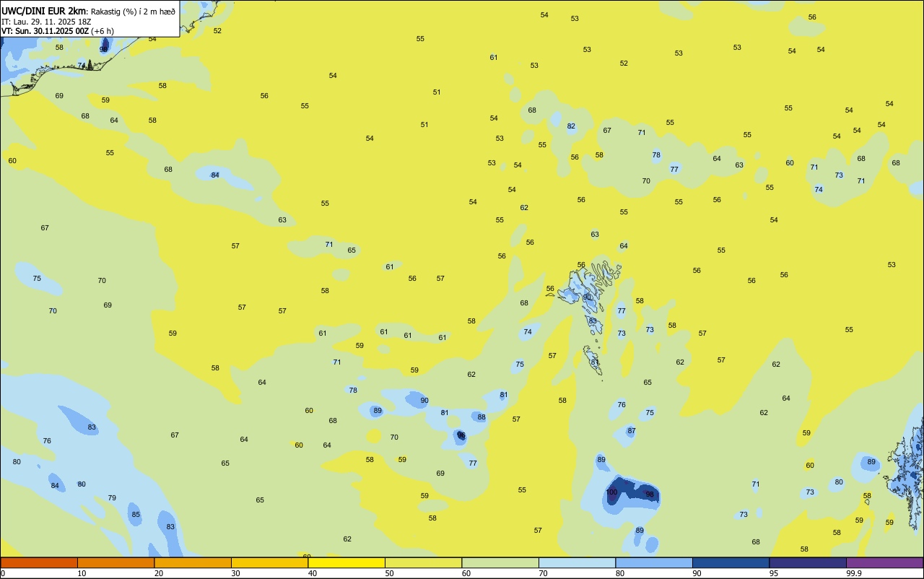Click the medium blue 80–90 legend swatch
This screenshot has width=924, height=579.
(x=654, y=562)
